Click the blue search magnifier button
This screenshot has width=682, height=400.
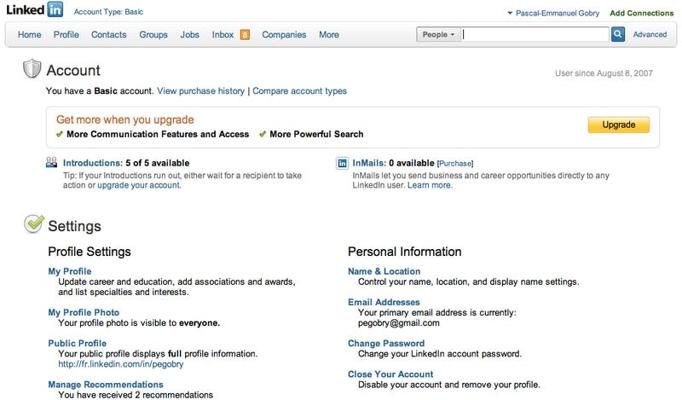pyautogui.click(x=618, y=34)
